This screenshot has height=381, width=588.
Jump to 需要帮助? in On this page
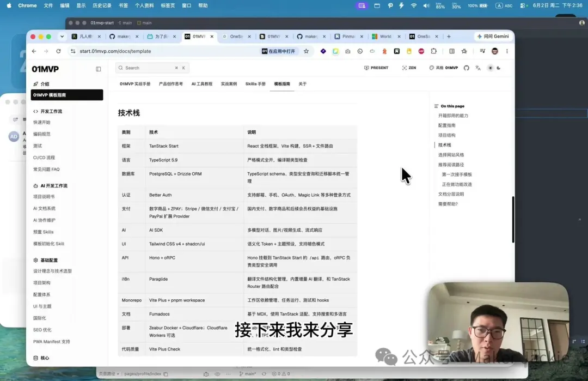click(448, 204)
